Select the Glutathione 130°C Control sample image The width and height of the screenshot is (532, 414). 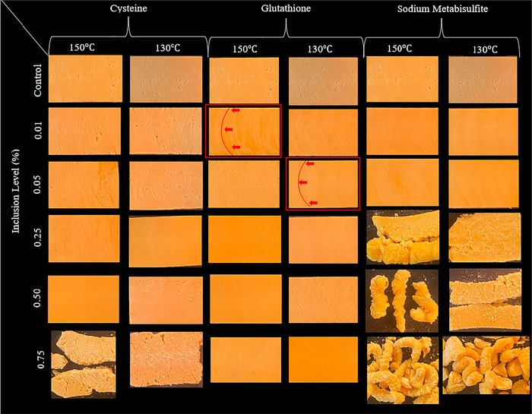click(x=323, y=81)
